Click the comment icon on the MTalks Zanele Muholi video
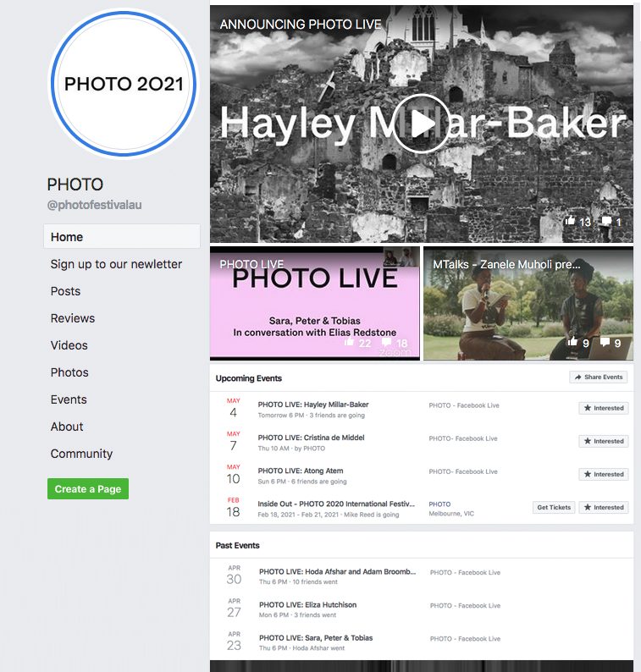The image size is (641, 672). coord(605,342)
